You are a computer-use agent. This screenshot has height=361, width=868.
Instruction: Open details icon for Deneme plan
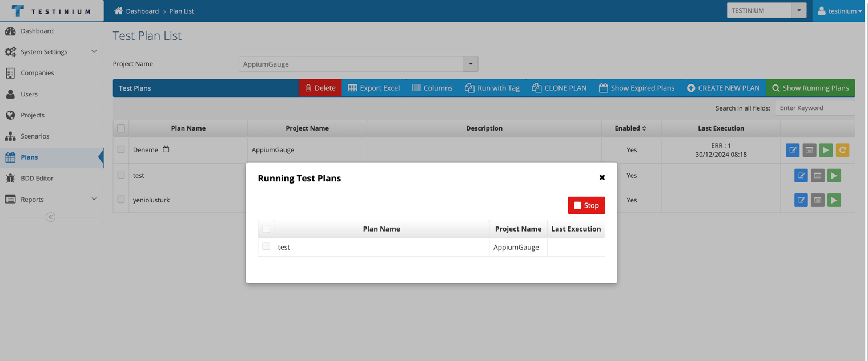pyautogui.click(x=809, y=150)
